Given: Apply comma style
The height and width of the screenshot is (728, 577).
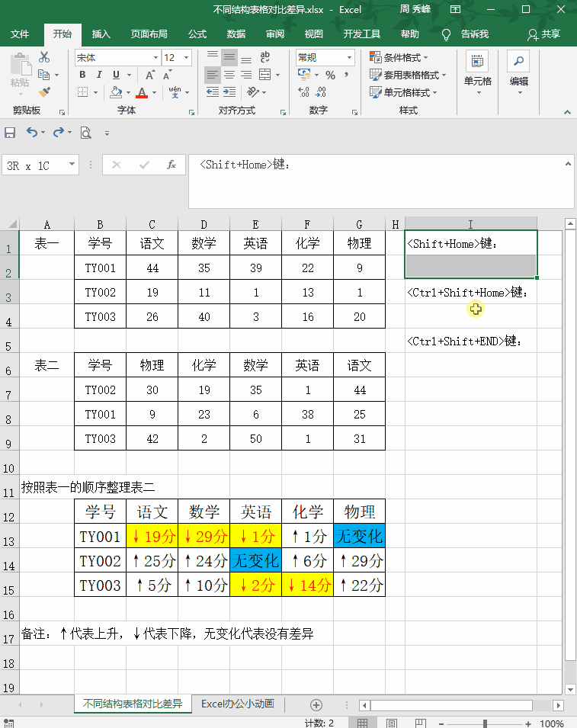Looking at the screenshot, I should click(347, 75).
